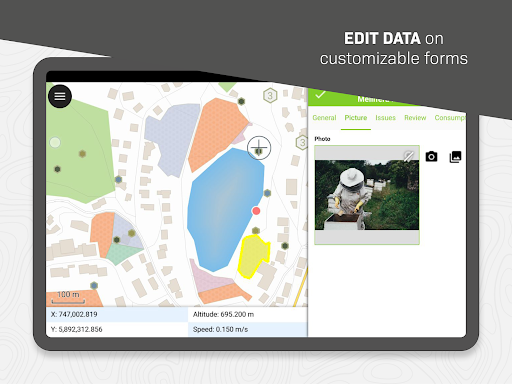Open the Issues tab

[385, 118]
